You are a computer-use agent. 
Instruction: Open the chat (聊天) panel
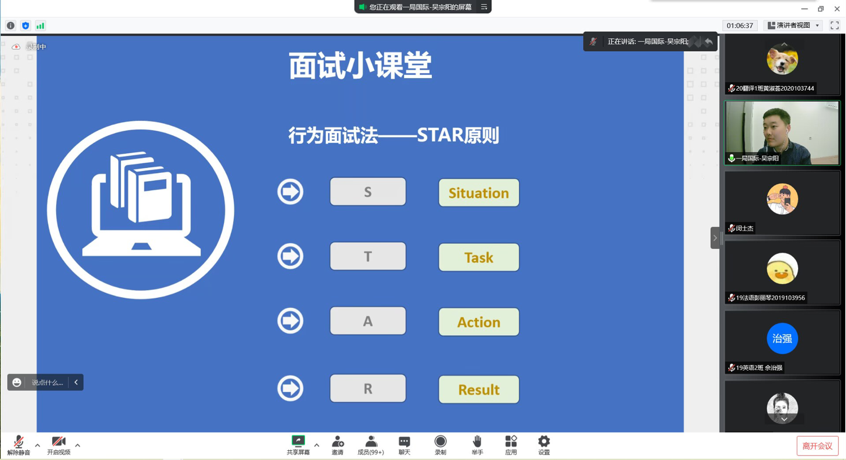point(404,444)
